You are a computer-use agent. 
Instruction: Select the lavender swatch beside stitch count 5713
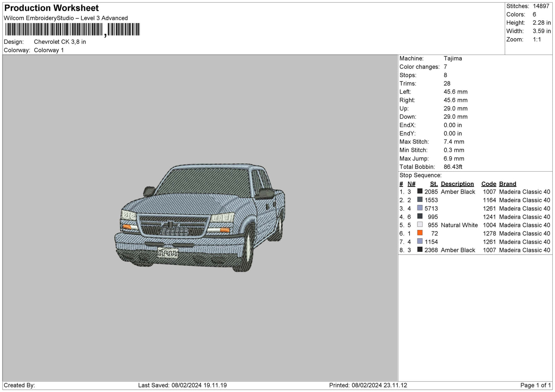pos(420,208)
